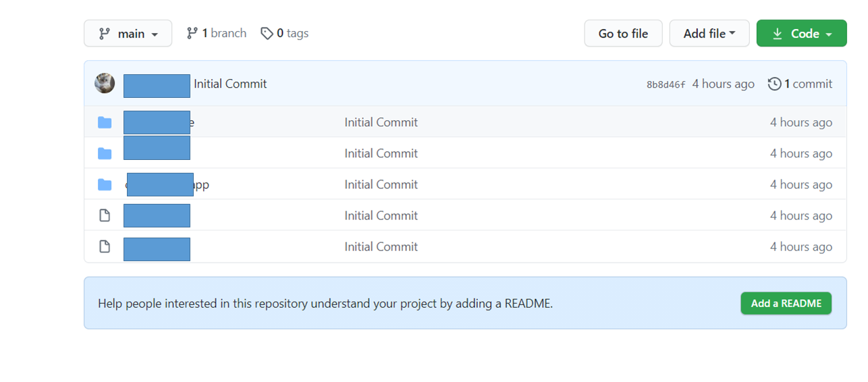Screen dimensions: 868x382
Task: Click the download icon in Code button
Action: [x=778, y=34]
